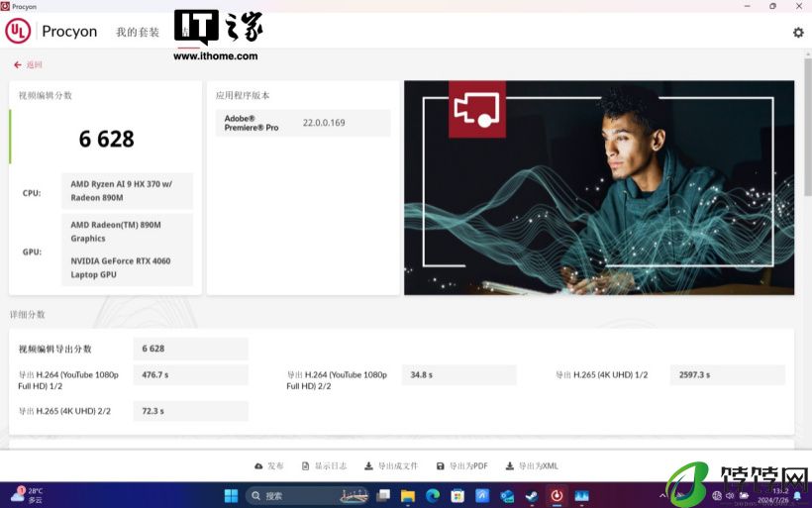The image size is (812, 508).
Task: Click the volume icon in system tray
Action: pyautogui.click(x=730, y=496)
